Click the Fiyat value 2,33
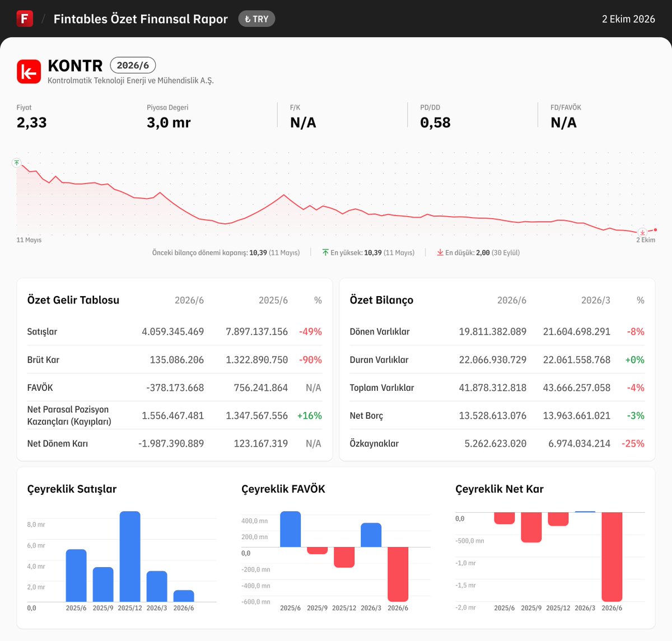The image size is (672, 641). 32,123
